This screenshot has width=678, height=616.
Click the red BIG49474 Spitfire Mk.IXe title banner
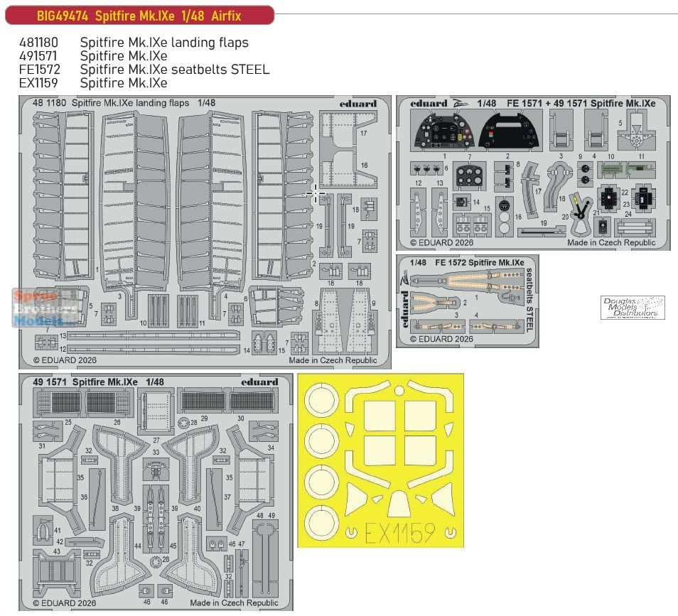139,16
